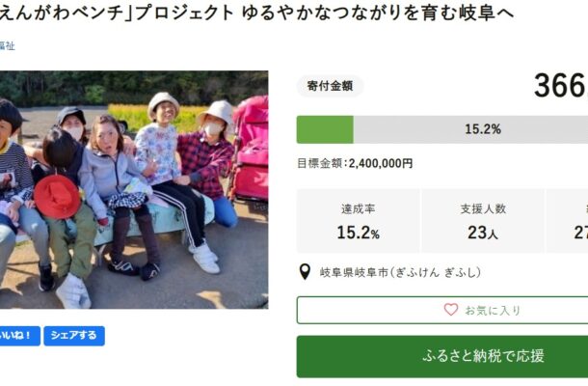This screenshot has height=386, width=588.
Task: Select the 達成率 15.2% stat box
Action: (x=359, y=221)
